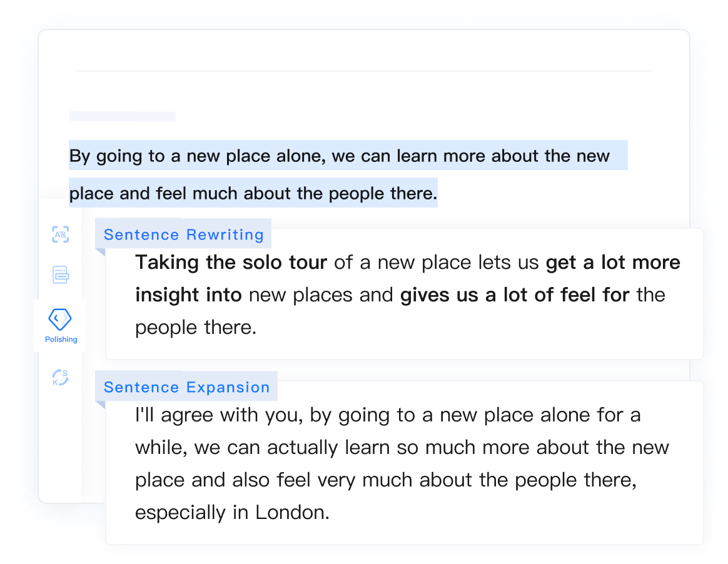Click the word "London" in expanded sentence
This screenshot has height=564, width=728.
point(291,513)
